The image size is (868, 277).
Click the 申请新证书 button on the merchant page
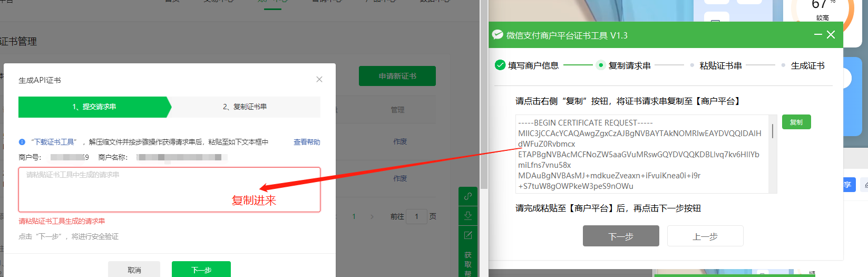397,76
